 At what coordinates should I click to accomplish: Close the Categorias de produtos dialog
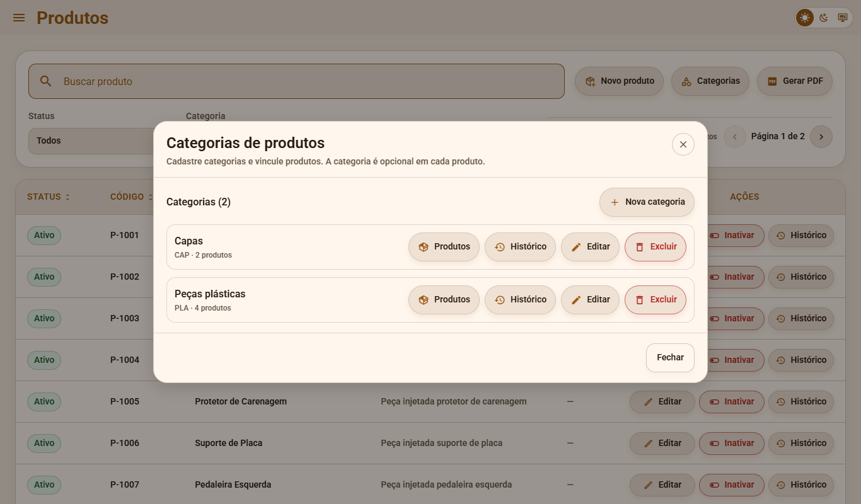683,144
